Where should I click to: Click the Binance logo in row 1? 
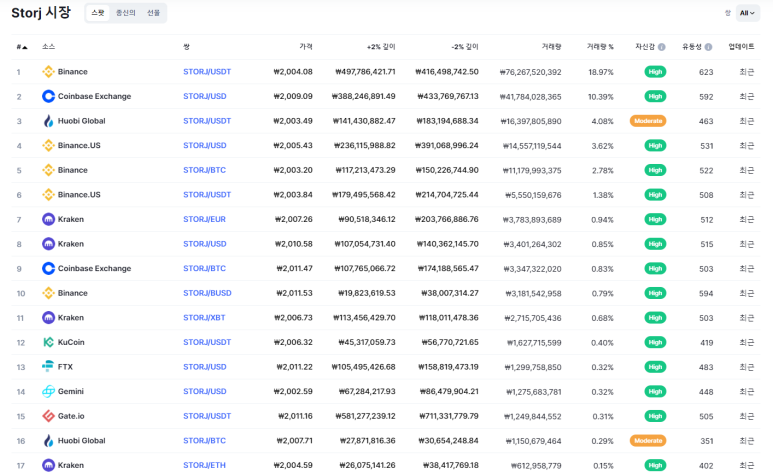tap(48, 72)
